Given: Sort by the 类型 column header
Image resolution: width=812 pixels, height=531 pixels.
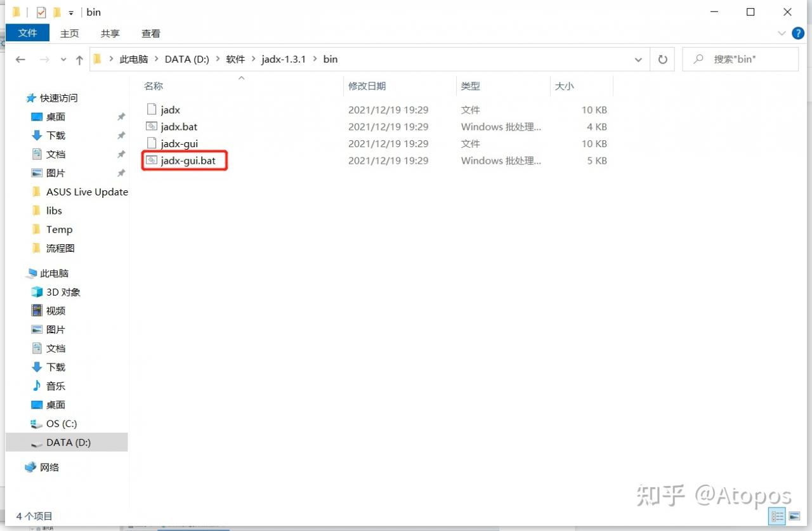Looking at the screenshot, I should point(470,86).
